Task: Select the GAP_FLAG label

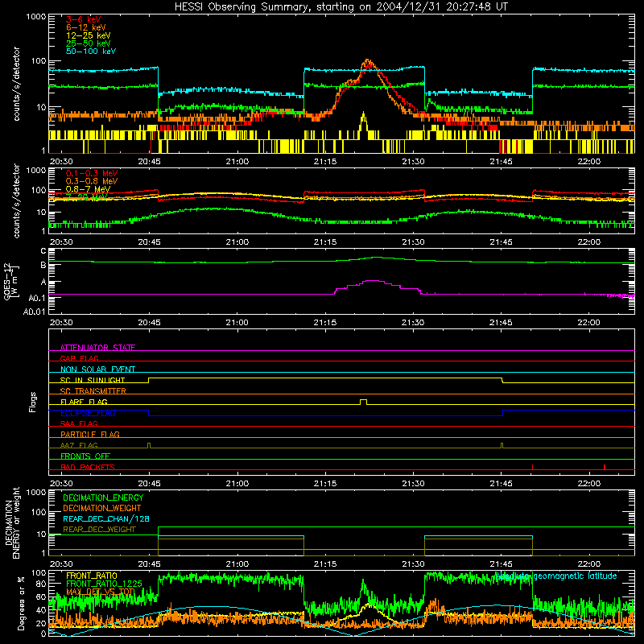Action: (79, 358)
